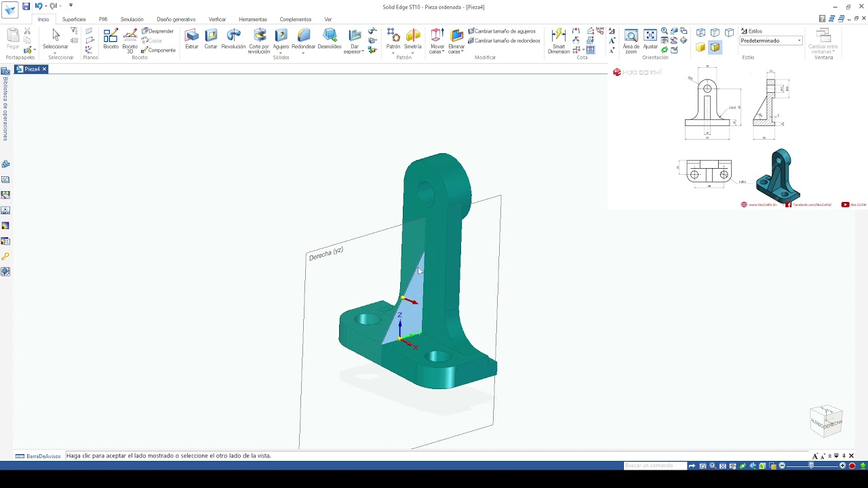Screen dimensions: 868x488
Task: Toggle shaded view style
Action: pyautogui.click(x=701, y=47)
